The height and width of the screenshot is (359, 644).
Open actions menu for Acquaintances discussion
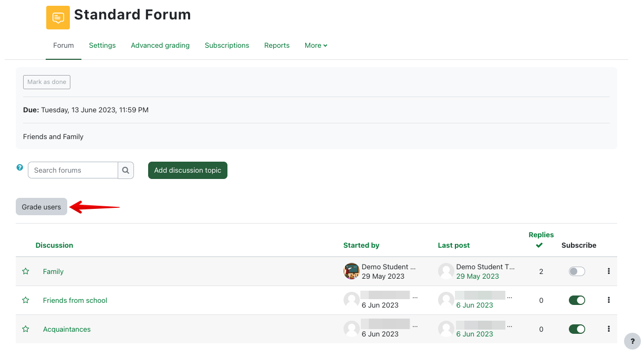[608, 329]
